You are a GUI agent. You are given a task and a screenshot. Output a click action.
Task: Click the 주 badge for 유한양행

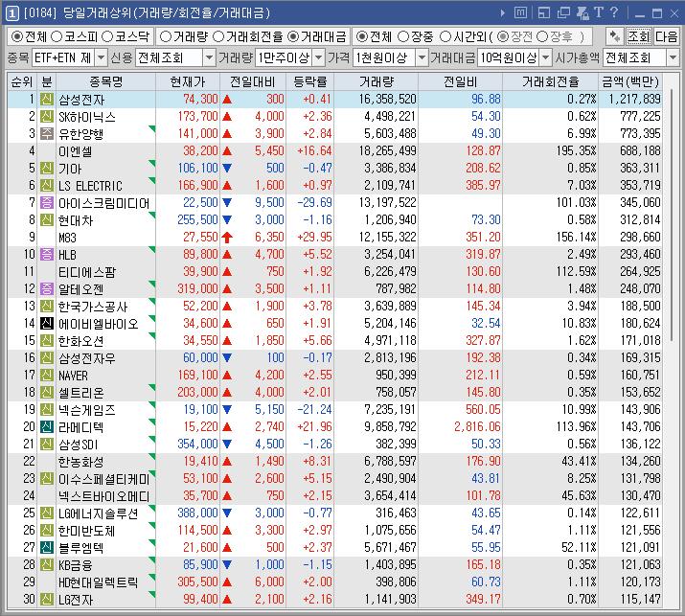(x=47, y=134)
